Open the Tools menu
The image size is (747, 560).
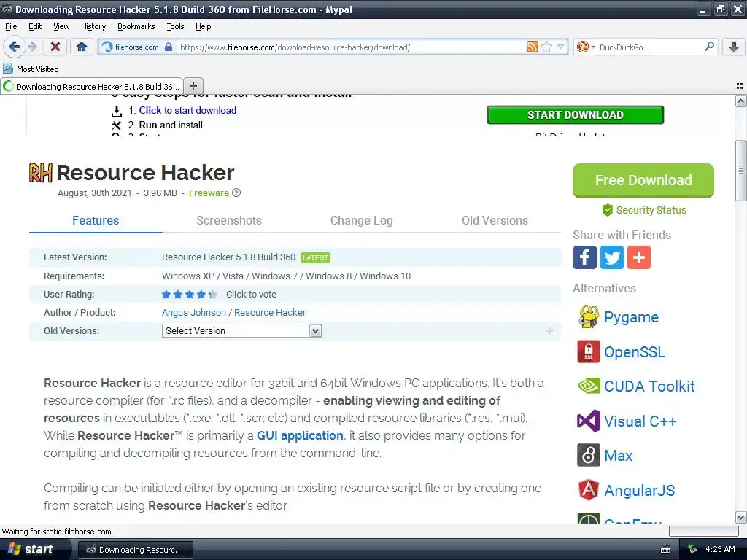click(x=175, y=26)
